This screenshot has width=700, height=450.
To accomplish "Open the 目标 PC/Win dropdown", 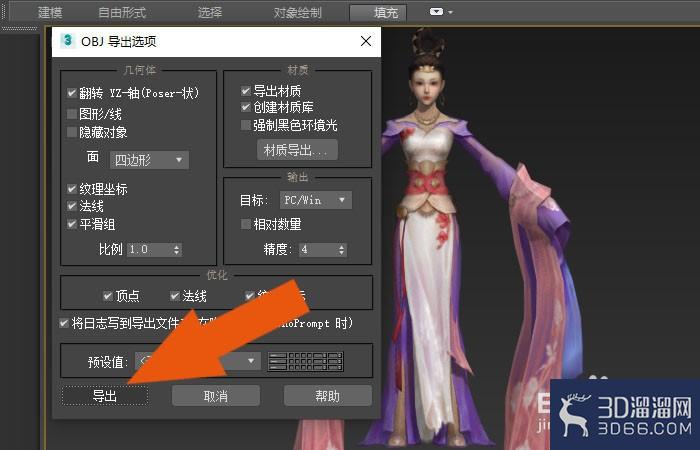I will coord(315,200).
